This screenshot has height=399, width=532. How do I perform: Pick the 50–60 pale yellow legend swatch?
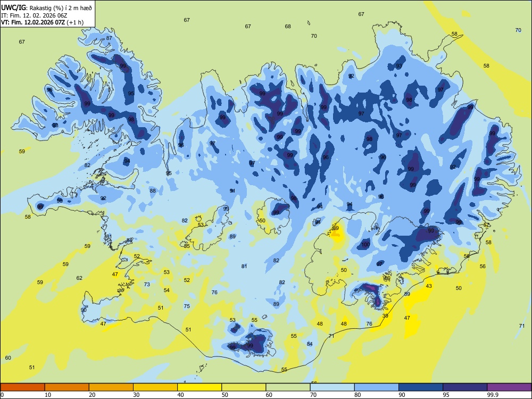244,387
